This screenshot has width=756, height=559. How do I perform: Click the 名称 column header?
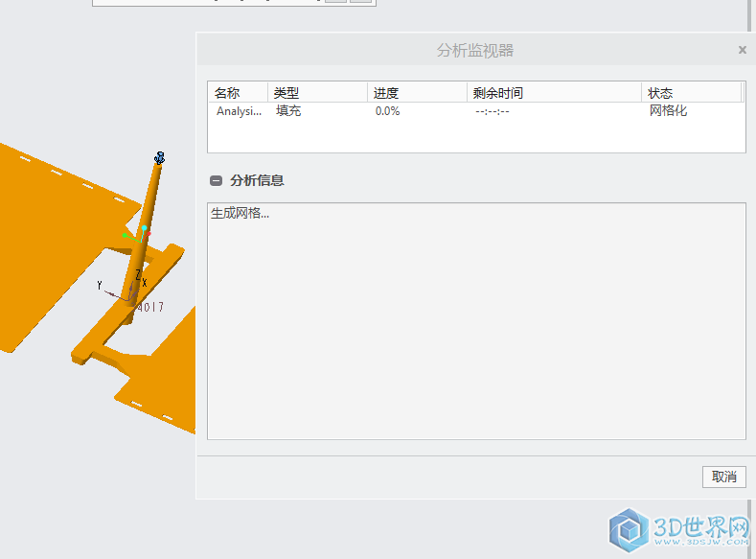tap(238, 93)
